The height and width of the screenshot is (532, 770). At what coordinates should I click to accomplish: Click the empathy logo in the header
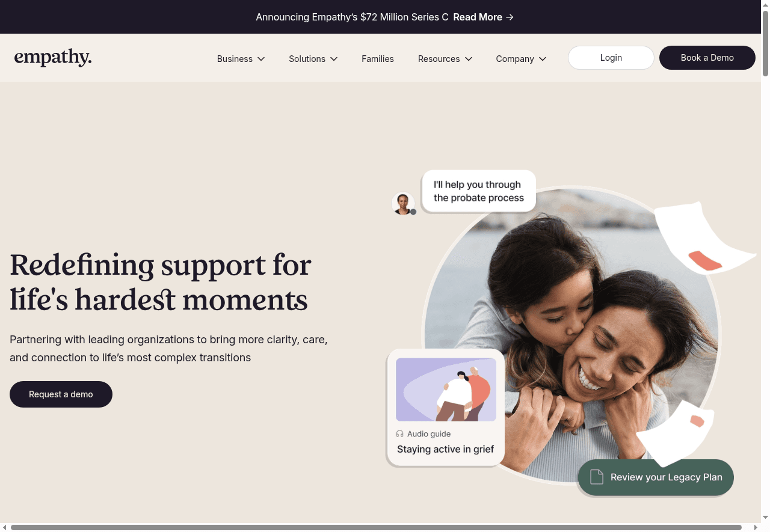pyautogui.click(x=53, y=58)
